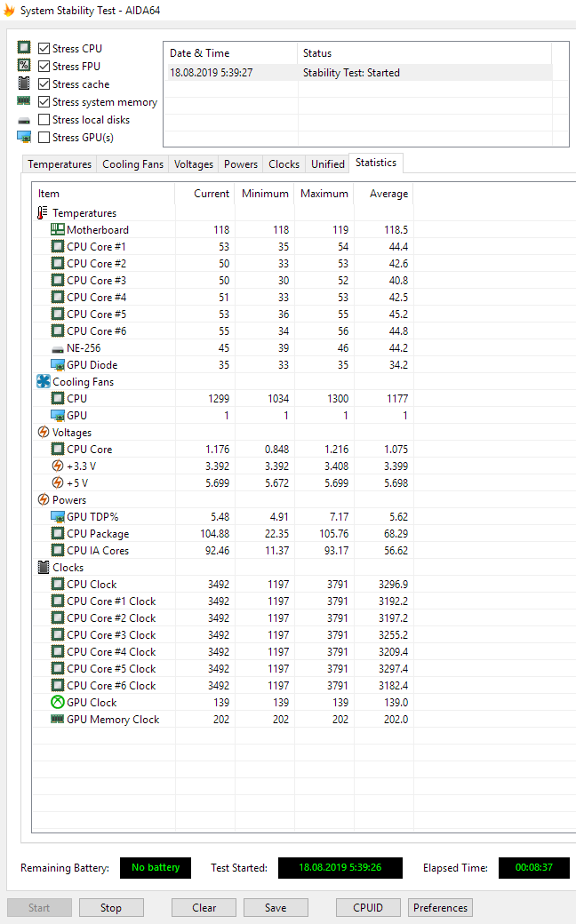The height and width of the screenshot is (924, 576).
Task: Click the green GPU Clock icon
Action: (x=57, y=703)
